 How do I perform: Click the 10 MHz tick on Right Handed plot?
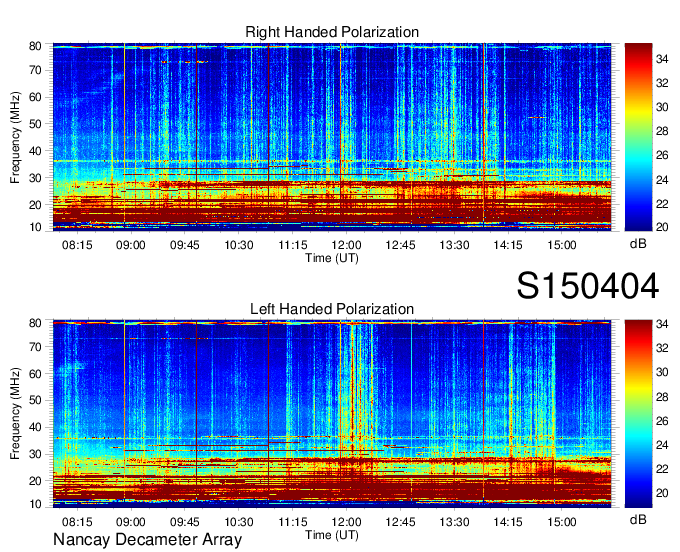(35, 227)
